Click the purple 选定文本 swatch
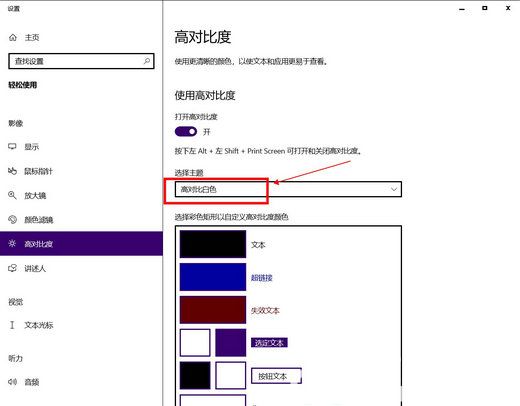 tap(231, 343)
